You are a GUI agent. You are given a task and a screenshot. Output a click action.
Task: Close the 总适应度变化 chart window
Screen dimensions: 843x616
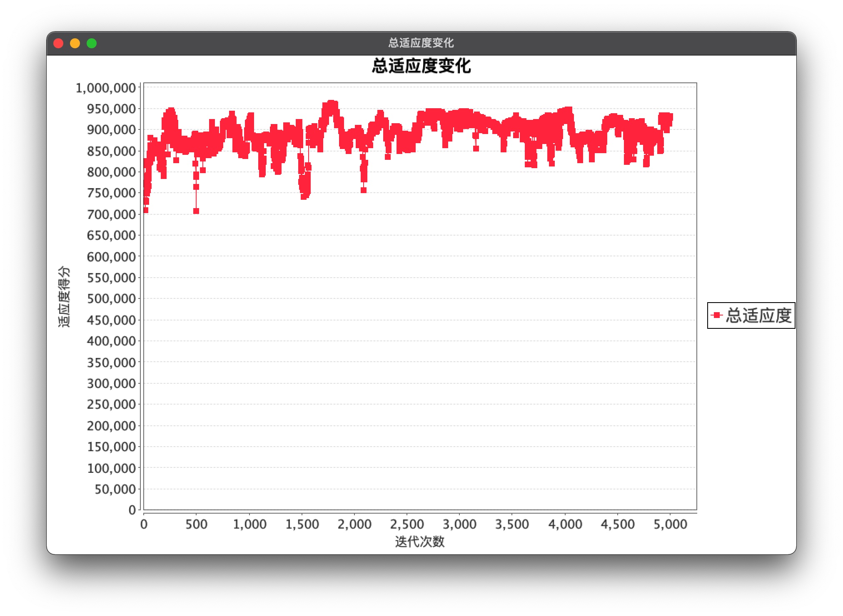pos(58,43)
